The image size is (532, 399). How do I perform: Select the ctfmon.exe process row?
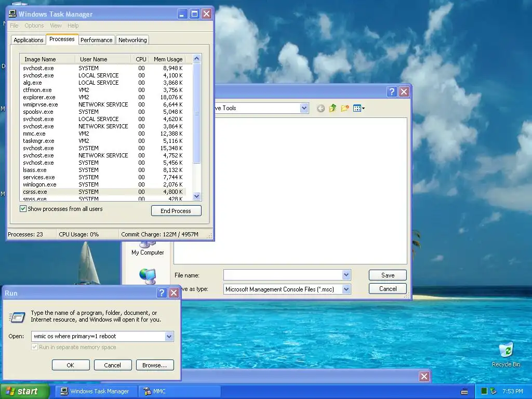[103, 90]
